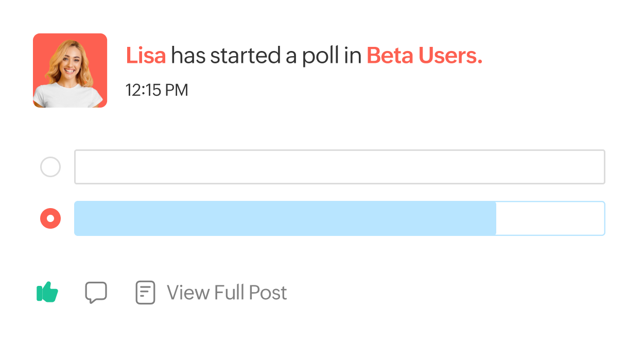Click the word "Post" in View Full Post
The height and width of the screenshot is (341, 644).
[x=268, y=293]
